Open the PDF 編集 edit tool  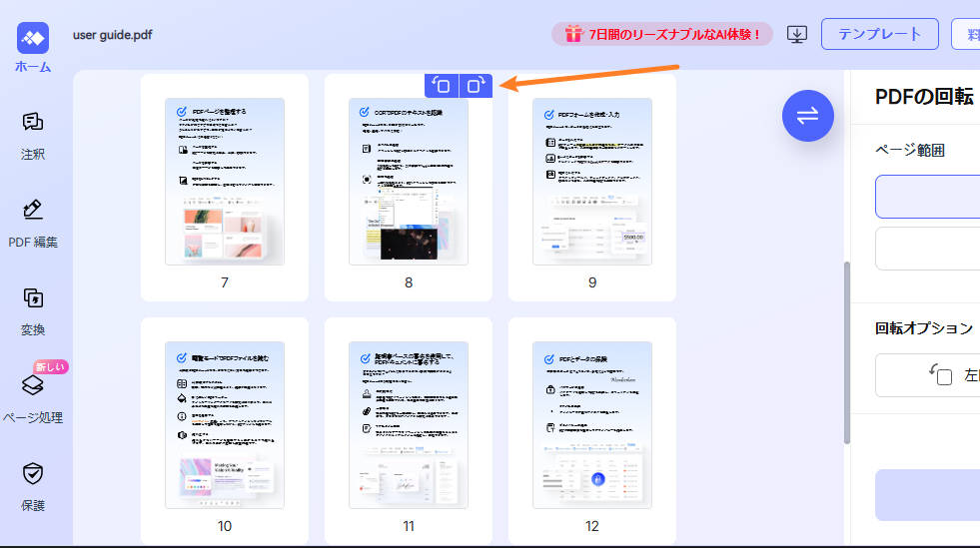click(x=33, y=224)
